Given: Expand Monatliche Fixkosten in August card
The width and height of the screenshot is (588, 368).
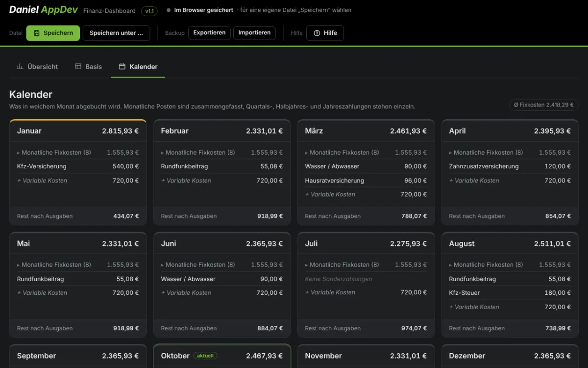Looking at the screenshot, I should pos(486,265).
